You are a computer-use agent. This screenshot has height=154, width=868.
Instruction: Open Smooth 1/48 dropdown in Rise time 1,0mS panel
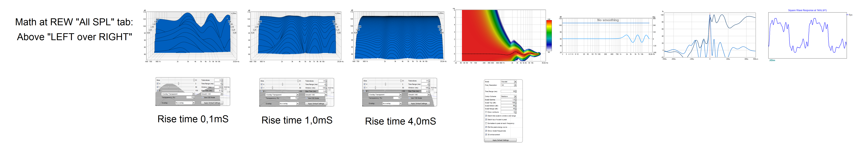coord(316,95)
